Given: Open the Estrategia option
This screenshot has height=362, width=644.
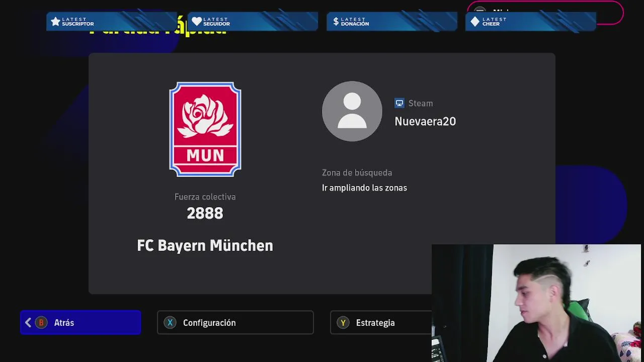Looking at the screenshot, I should pyautogui.click(x=381, y=322).
